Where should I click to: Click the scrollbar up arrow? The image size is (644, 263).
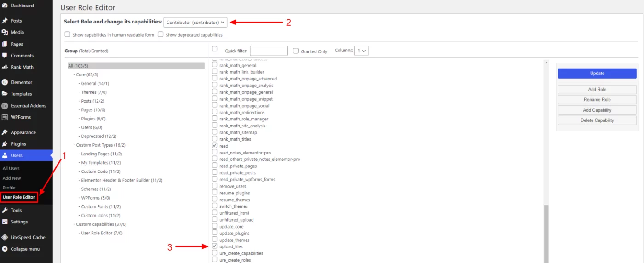click(546, 63)
